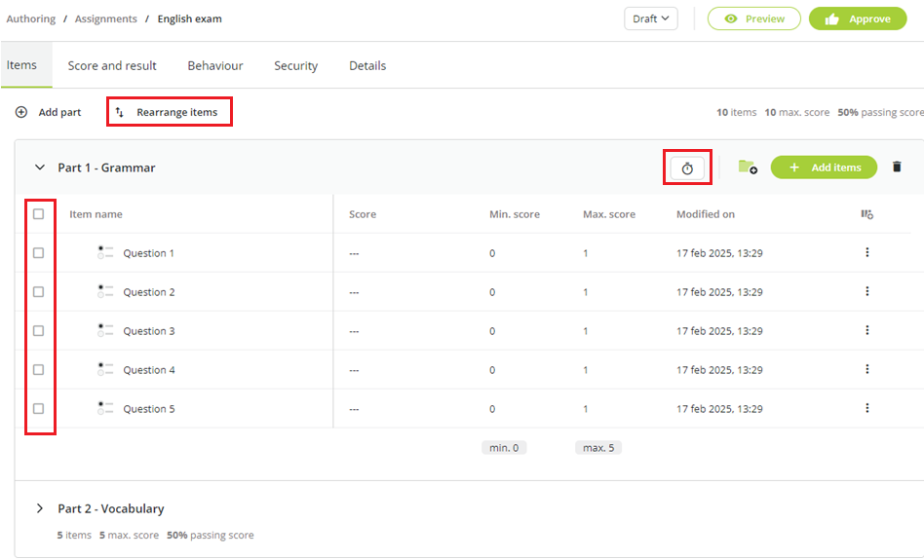Open the column settings icon in table header
Image resolution: width=924 pixels, height=560 pixels.
(x=866, y=214)
